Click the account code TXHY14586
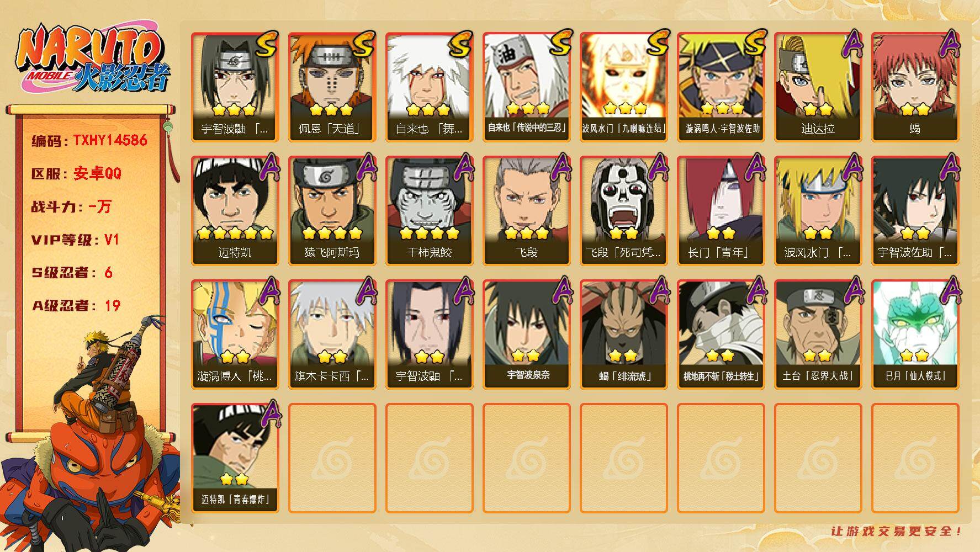The height and width of the screenshot is (552, 980). (x=110, y=140)
